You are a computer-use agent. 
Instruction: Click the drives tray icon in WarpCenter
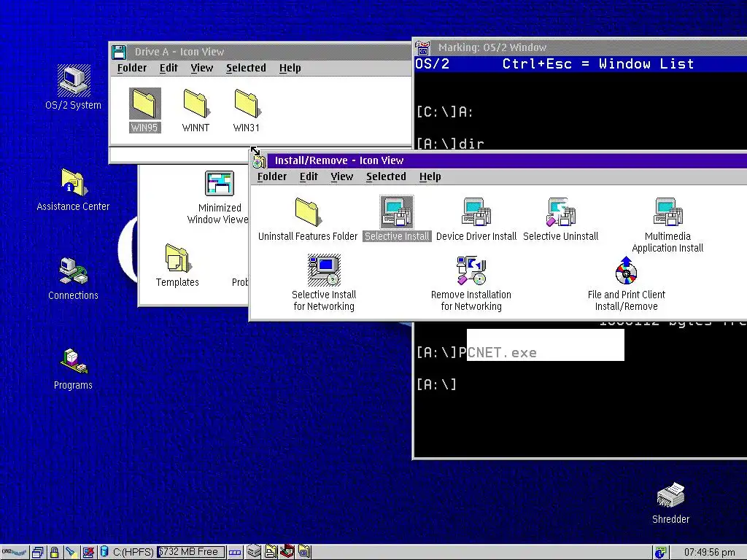(x=254, y=552)
